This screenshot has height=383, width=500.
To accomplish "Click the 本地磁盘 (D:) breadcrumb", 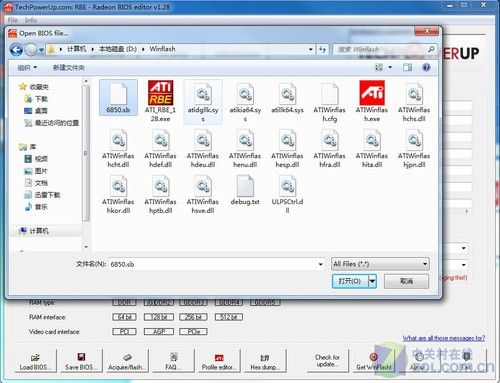I will click(x=118, y=49).
